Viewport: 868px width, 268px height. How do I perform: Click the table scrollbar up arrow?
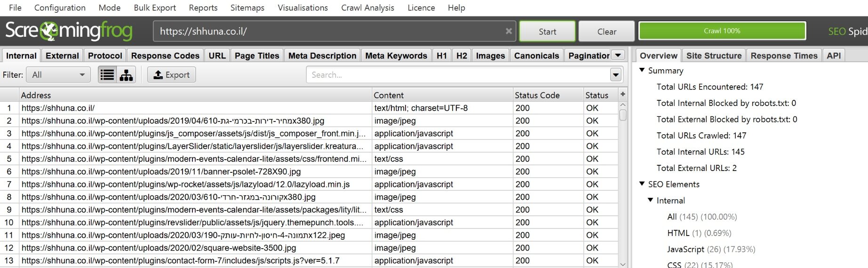pyautogui.click(x=623, y=105)
